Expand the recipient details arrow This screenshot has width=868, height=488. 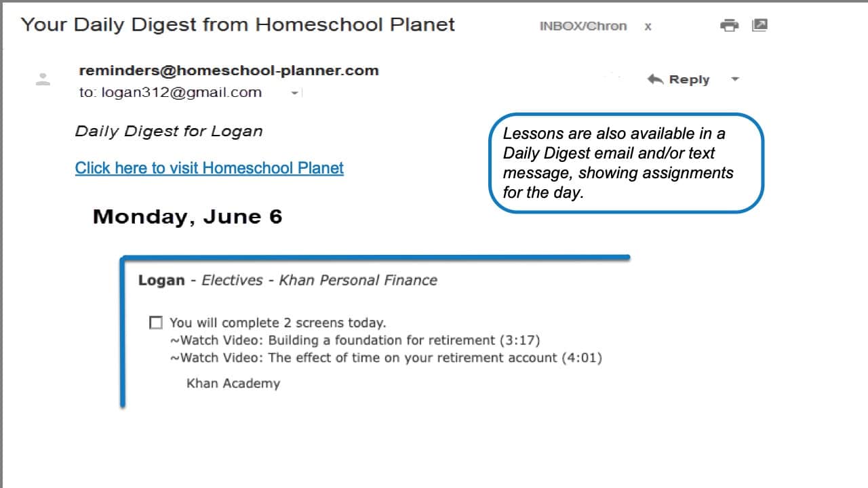pyautogui.click(x=294, y=93)
